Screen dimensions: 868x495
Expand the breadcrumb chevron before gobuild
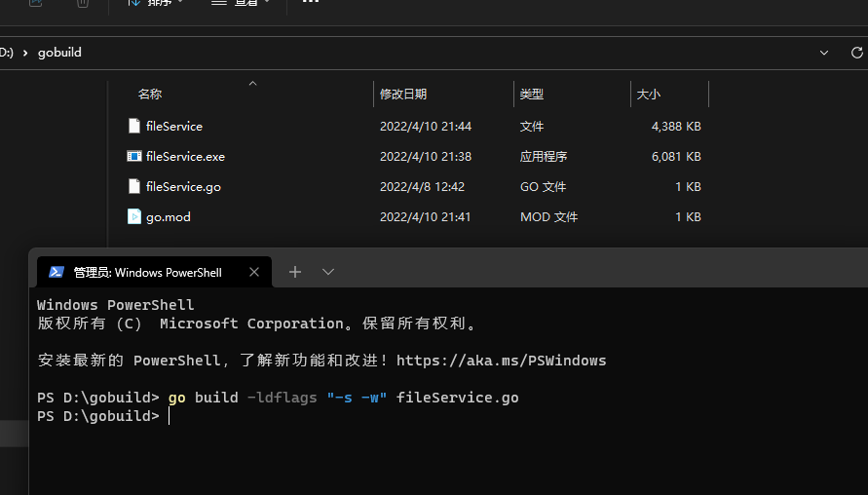pyautogui.click(x=25, y=53)
